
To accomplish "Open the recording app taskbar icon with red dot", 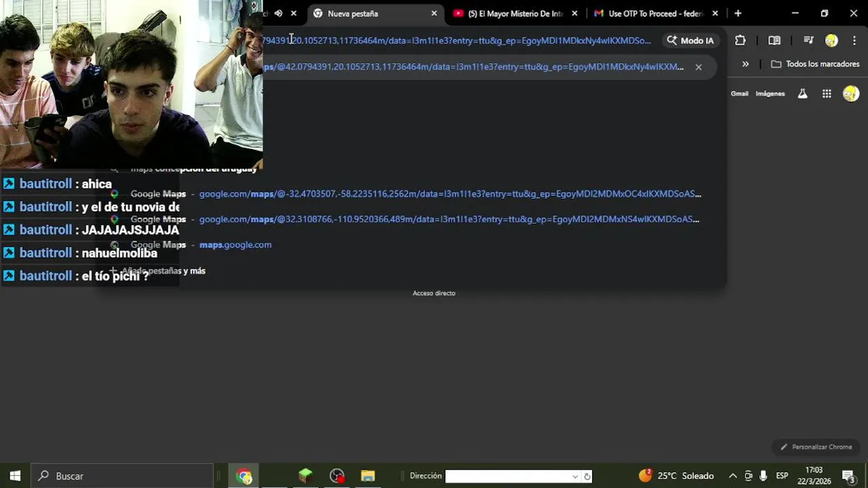I will tap(337, 476).
